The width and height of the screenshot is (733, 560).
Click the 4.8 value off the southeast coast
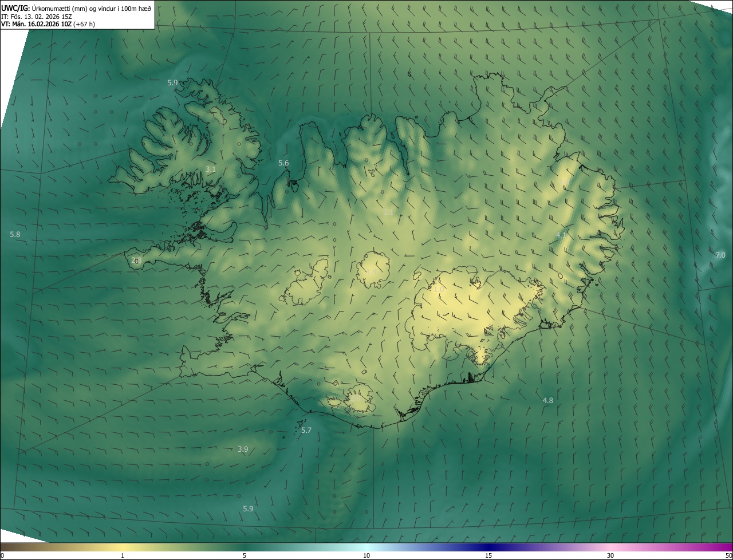point(548,401)
